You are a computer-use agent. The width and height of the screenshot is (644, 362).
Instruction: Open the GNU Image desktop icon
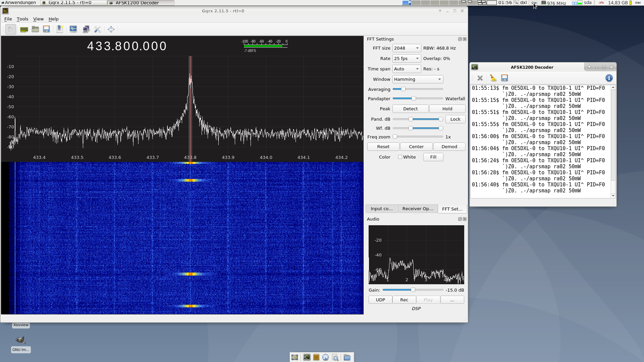click(20, 340)
